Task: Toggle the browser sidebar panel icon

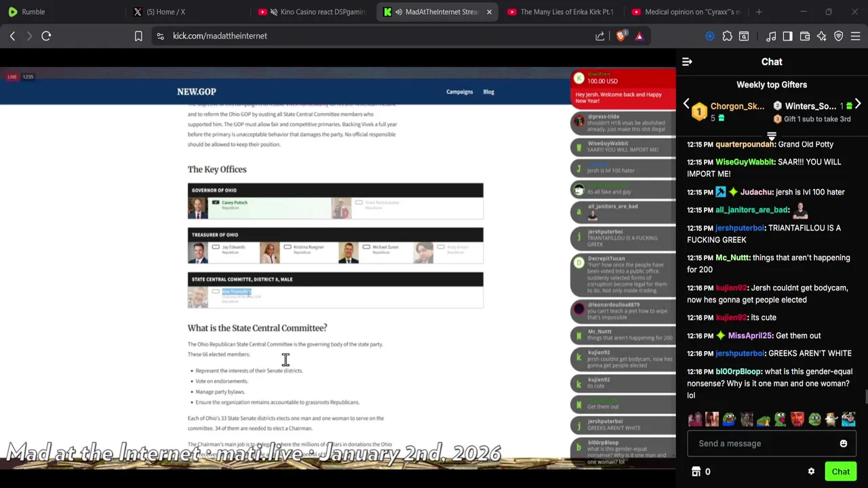Action: pos(787,36)
